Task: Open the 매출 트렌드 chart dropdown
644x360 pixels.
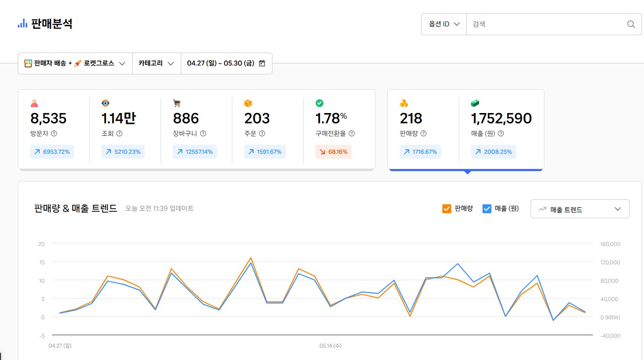Action: pyautogui.click(x=580, y=209)
